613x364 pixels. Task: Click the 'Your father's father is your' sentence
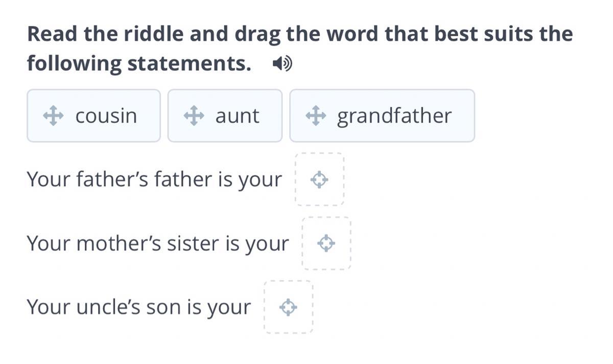pyautogui.click(x=154, y=180)
